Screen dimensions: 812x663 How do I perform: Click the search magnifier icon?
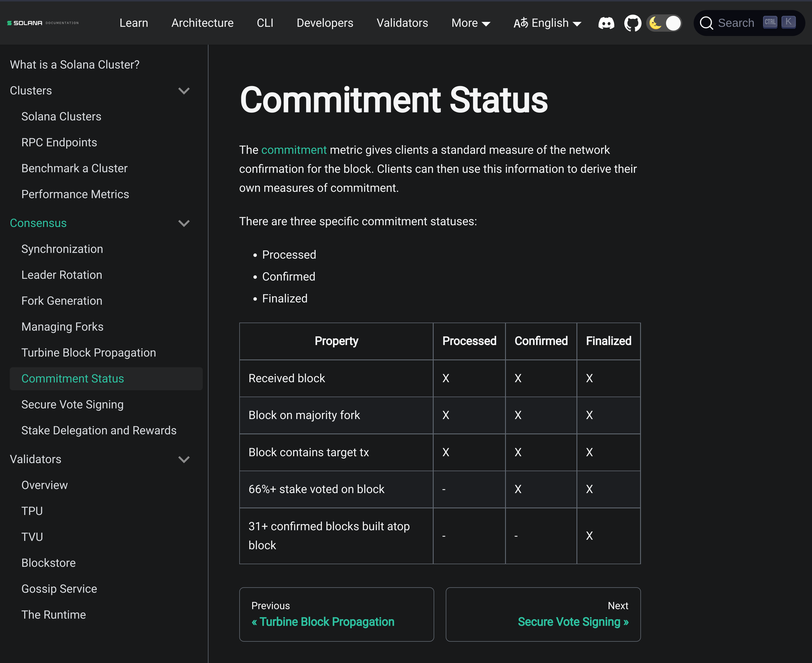[x=706, y=23]
